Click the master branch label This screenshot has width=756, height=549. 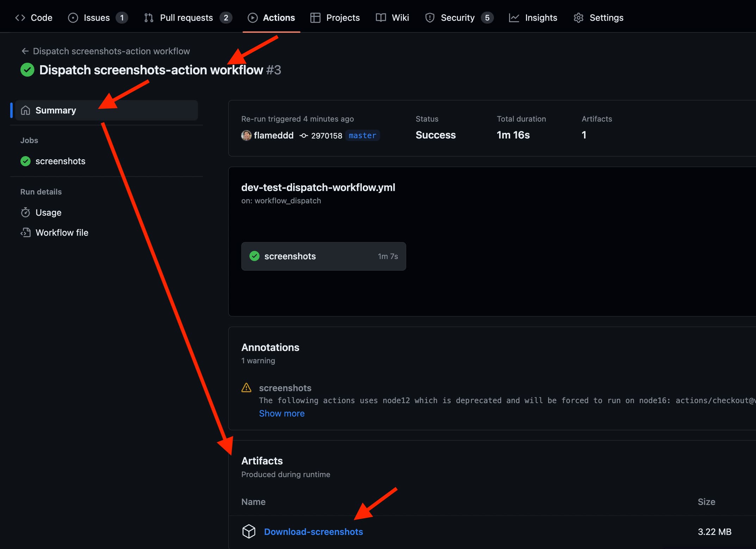362,135
